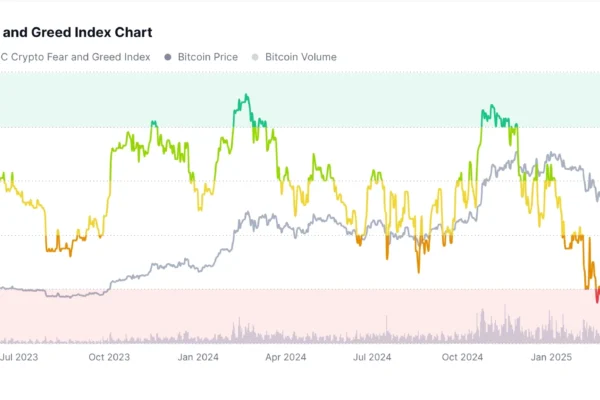Select the Oct 2023 axis label
600x400 pixels.
(109, 356)
